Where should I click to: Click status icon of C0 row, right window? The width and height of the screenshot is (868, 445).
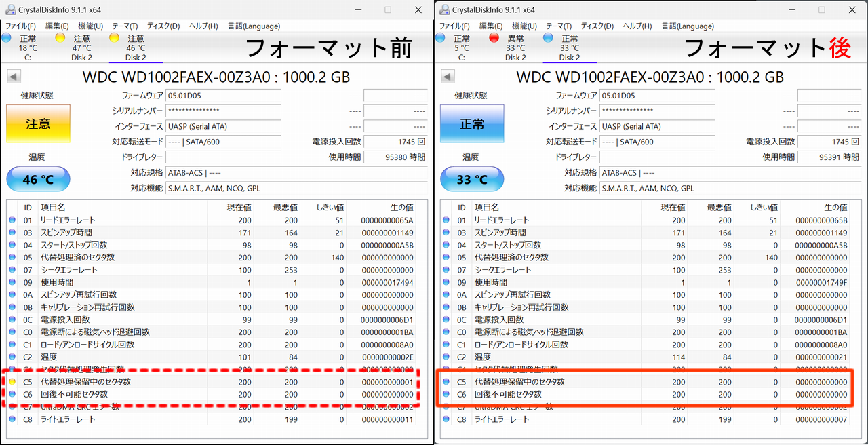tap(446, 332)
